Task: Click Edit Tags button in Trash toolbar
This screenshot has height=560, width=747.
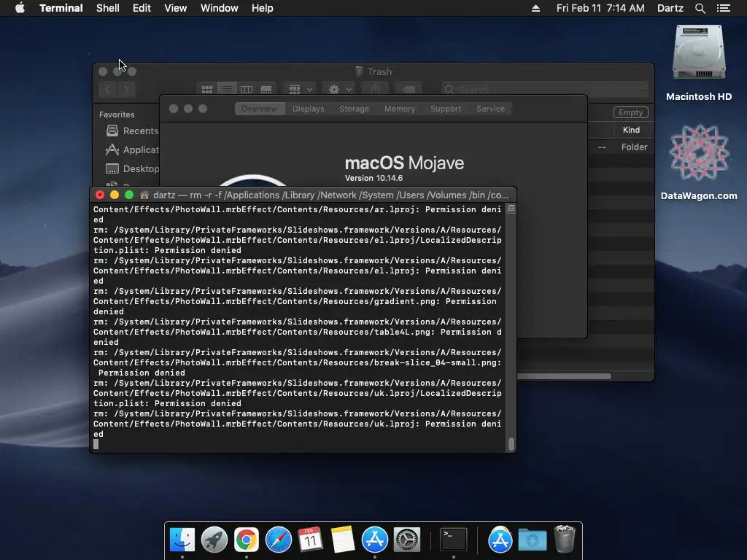Action: pos(409,89)
